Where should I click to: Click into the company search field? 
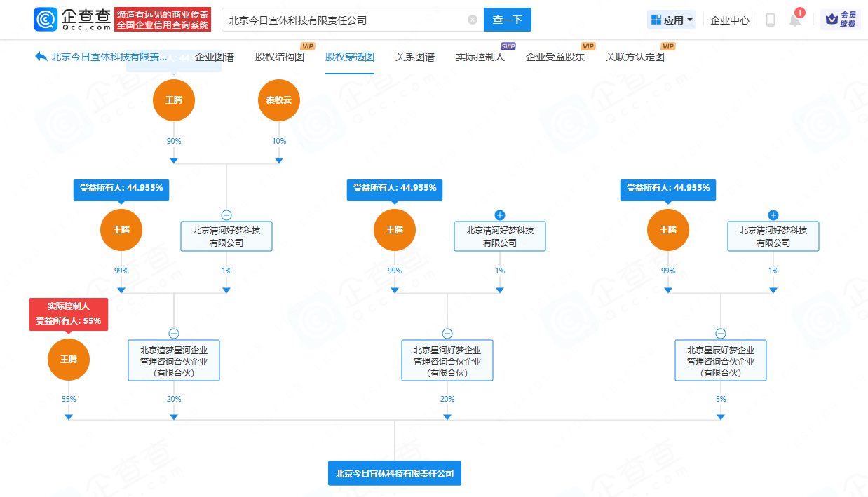pos(344,20)
